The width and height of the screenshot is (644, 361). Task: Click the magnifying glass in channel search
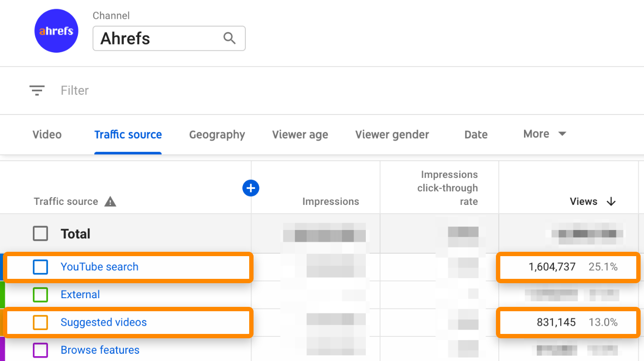point(229,38)
